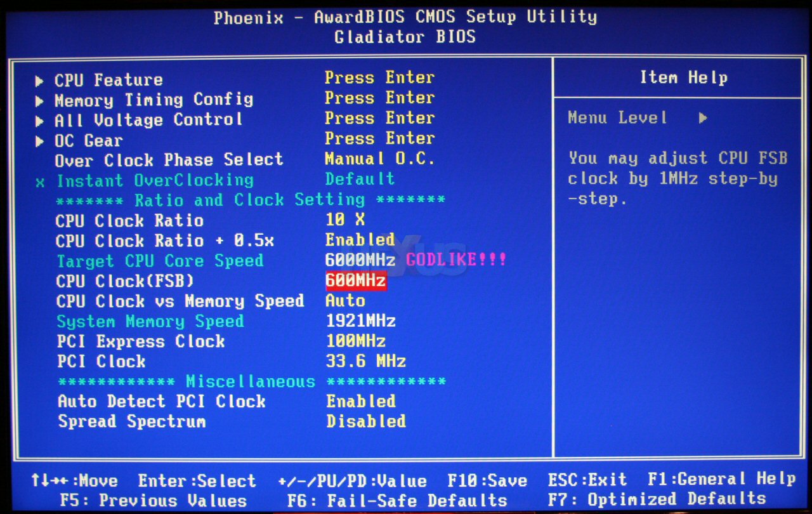
Task: Click the F6: Fail-Safe Defaults hint
Action: tap(397, 501)
